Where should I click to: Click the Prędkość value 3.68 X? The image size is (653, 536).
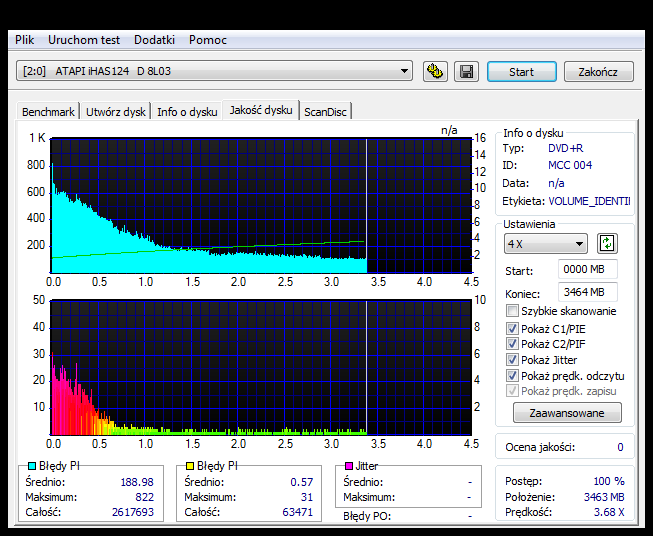tap(609, 512)
